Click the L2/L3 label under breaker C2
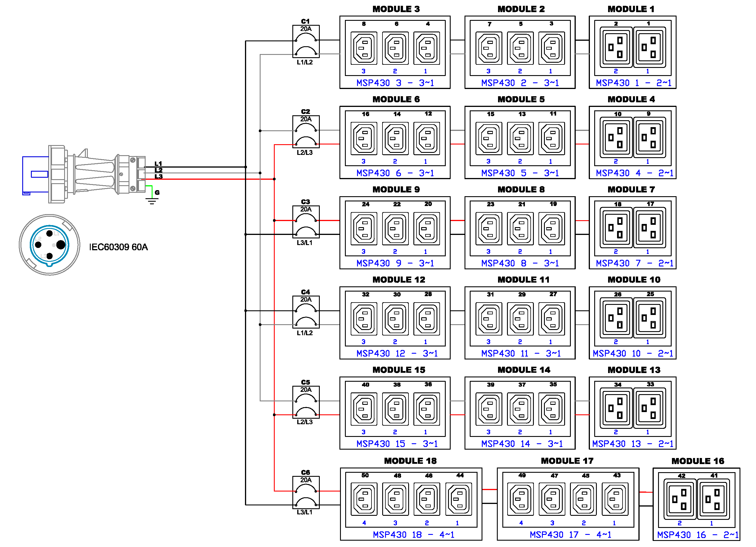This screenshot has width=756, height=547. 305,153
